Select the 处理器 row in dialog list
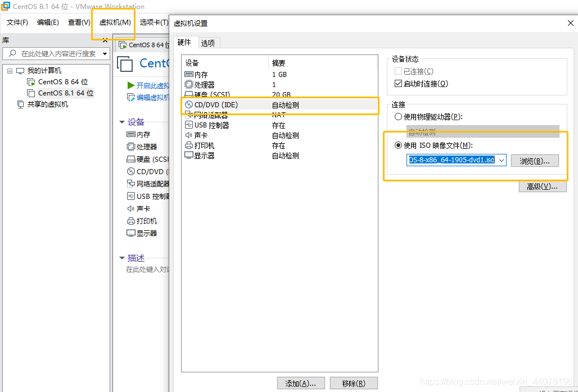This screenshot has height=392, width=578. [x=280, y=85]
